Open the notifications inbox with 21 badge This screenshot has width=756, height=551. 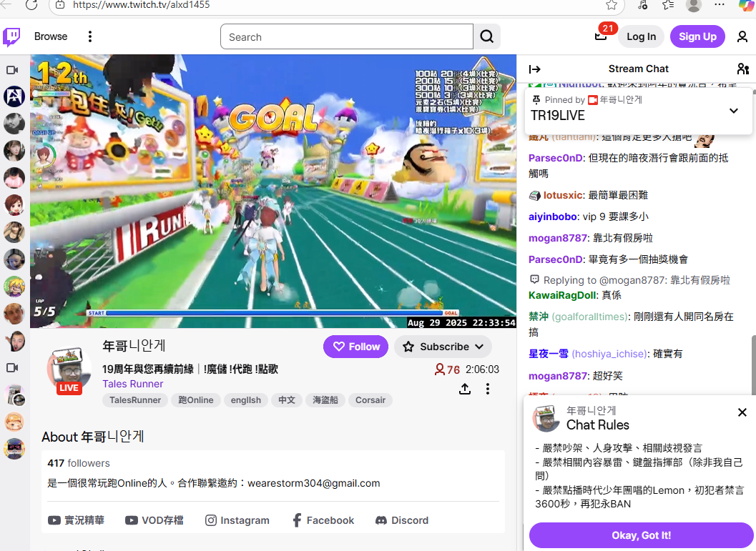click(x=601, y=36)
